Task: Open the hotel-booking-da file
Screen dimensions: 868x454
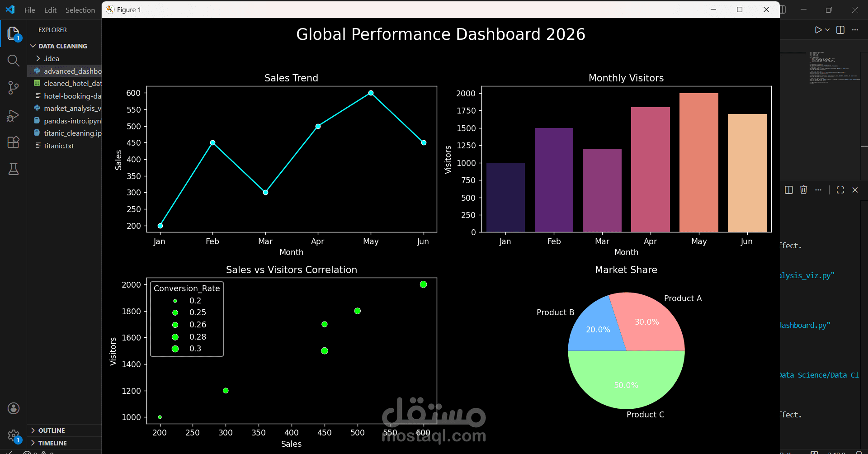Action: click(x=65, y=96)
